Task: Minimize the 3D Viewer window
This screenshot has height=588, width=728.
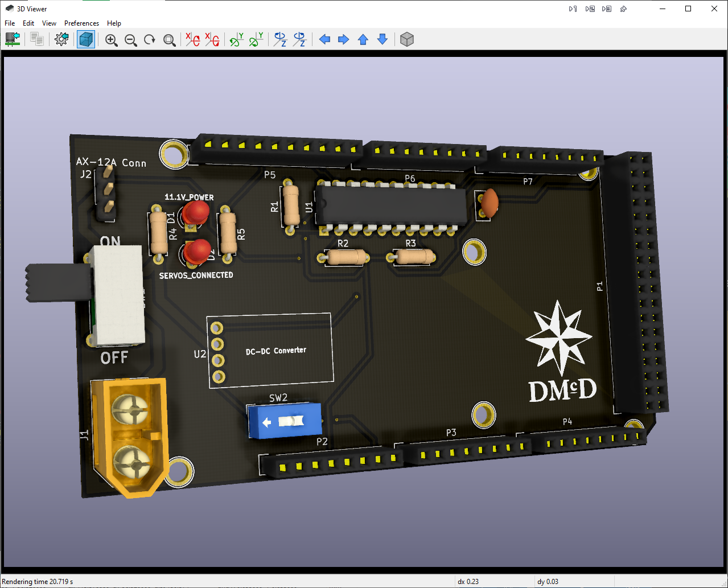Action: (663, 9)
